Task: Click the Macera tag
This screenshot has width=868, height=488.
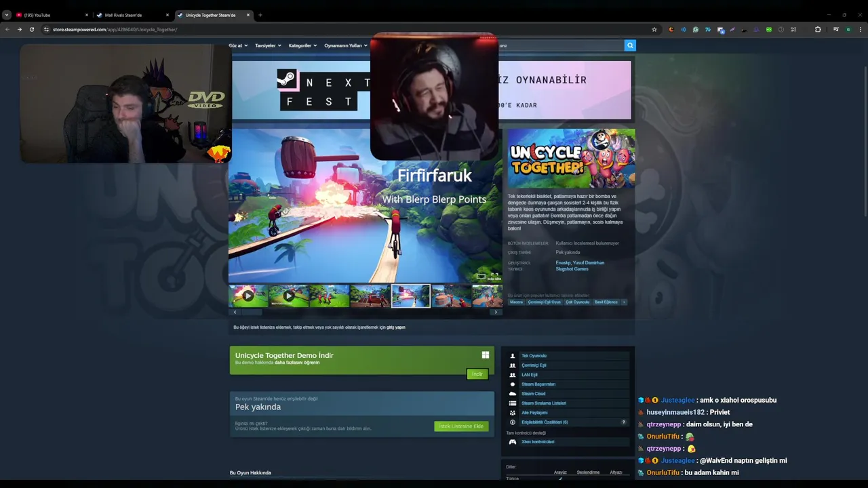Action: [517, 302]
